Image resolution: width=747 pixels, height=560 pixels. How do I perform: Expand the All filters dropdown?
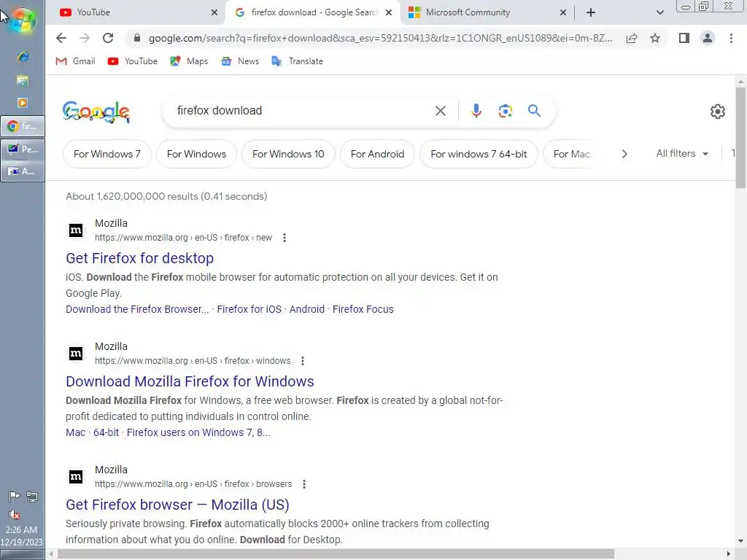click(x=682, y=154)
